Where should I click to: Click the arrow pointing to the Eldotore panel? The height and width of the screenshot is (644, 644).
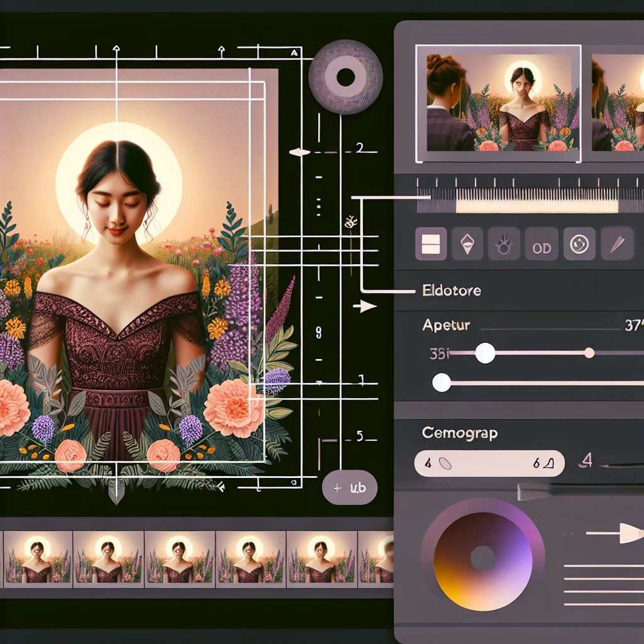click(366, 306)
